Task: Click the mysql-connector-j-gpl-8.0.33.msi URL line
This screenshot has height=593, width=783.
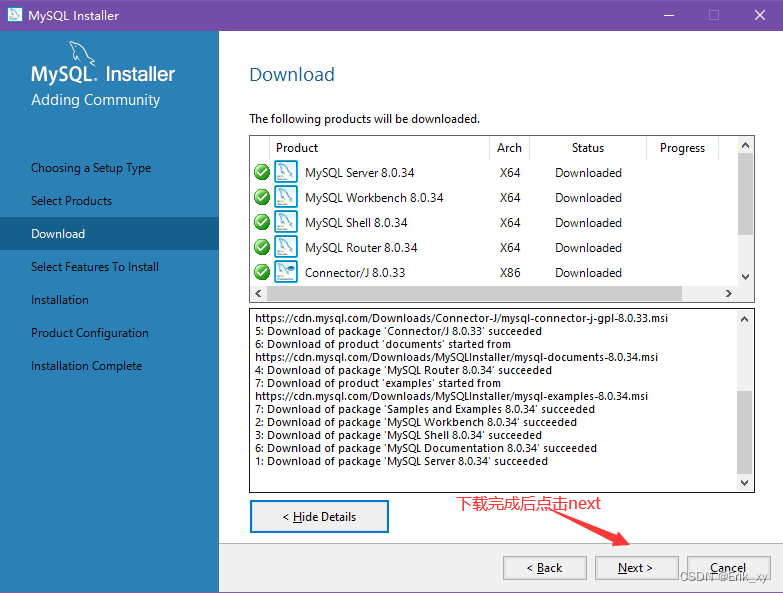Action: (x=461, y=318)
